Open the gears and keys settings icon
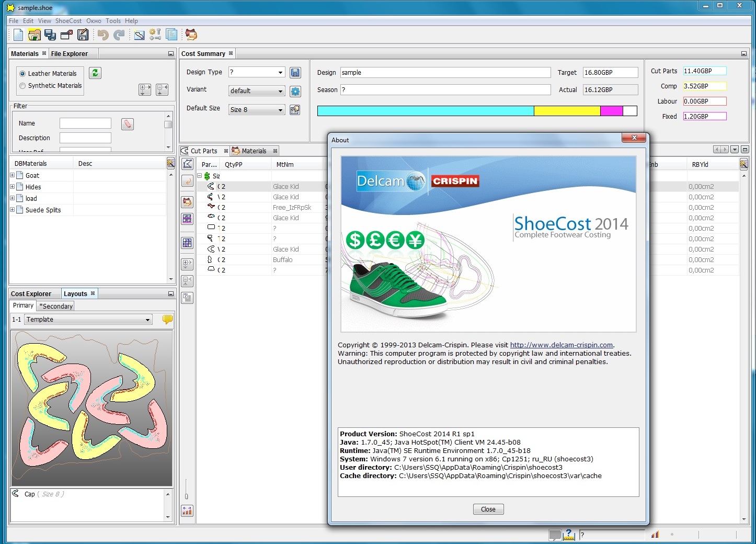The image size is (756, 544). pos(155,35)
